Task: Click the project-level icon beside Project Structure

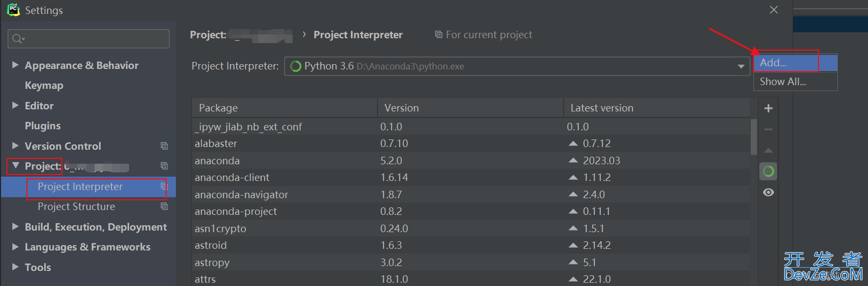Action: [164, 206]
